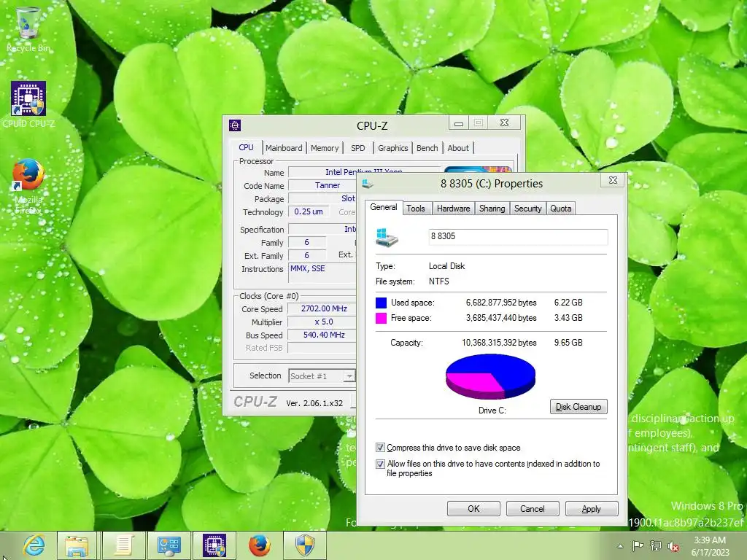Open the Hardware tab in Properties
The image size is (747, 560).
pyautogui.click(x=454, y=209)
